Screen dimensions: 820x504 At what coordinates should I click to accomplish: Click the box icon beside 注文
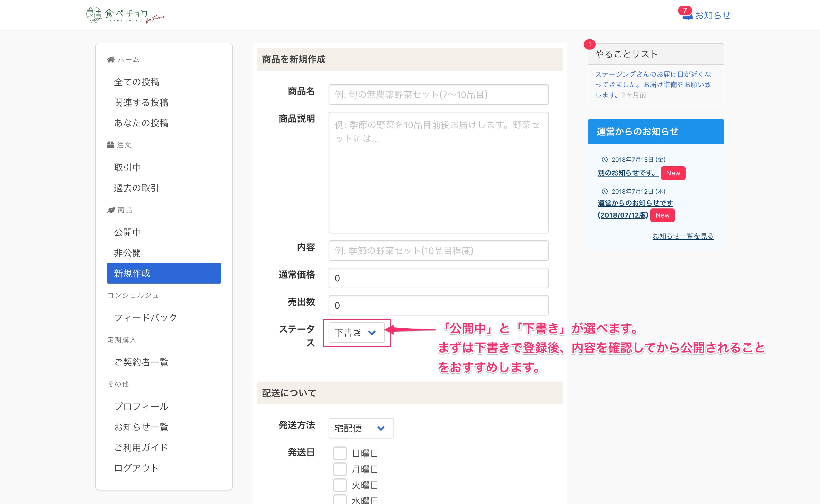click(110, 145)
